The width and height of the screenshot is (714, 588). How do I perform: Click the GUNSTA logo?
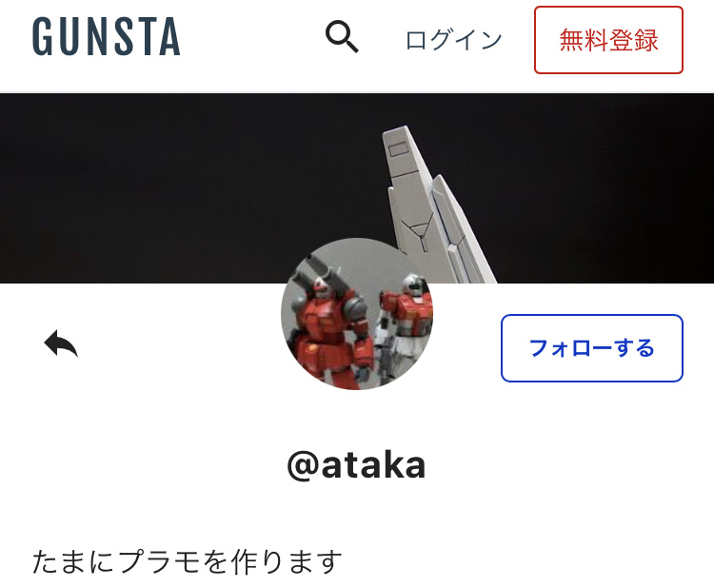[x=107, y=36]
